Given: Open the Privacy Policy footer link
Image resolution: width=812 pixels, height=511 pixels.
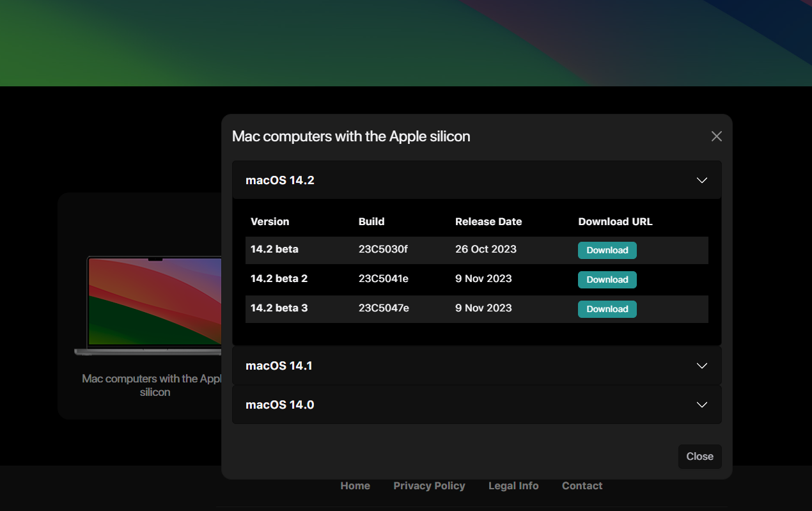Looking at the screenshot, I should [x=429, y=486].
